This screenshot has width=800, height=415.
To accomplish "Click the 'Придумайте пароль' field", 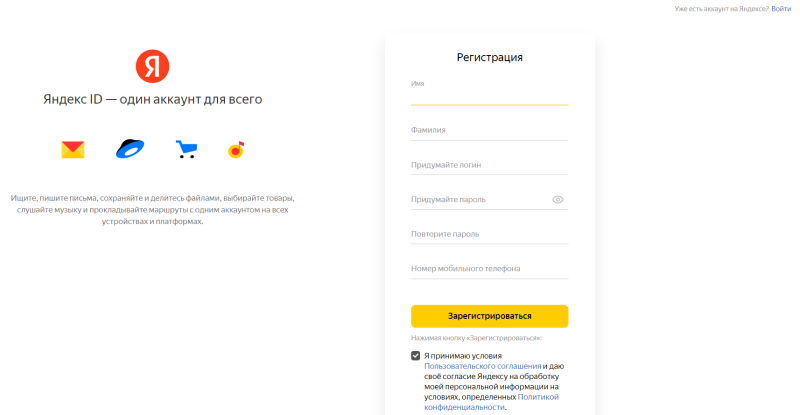I will (x=481, y=200).
